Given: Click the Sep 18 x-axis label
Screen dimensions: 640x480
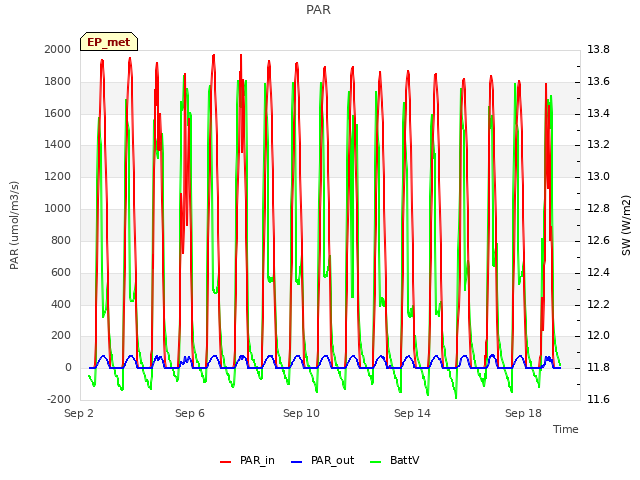Looking at the screenshot, I should (523, 413).
